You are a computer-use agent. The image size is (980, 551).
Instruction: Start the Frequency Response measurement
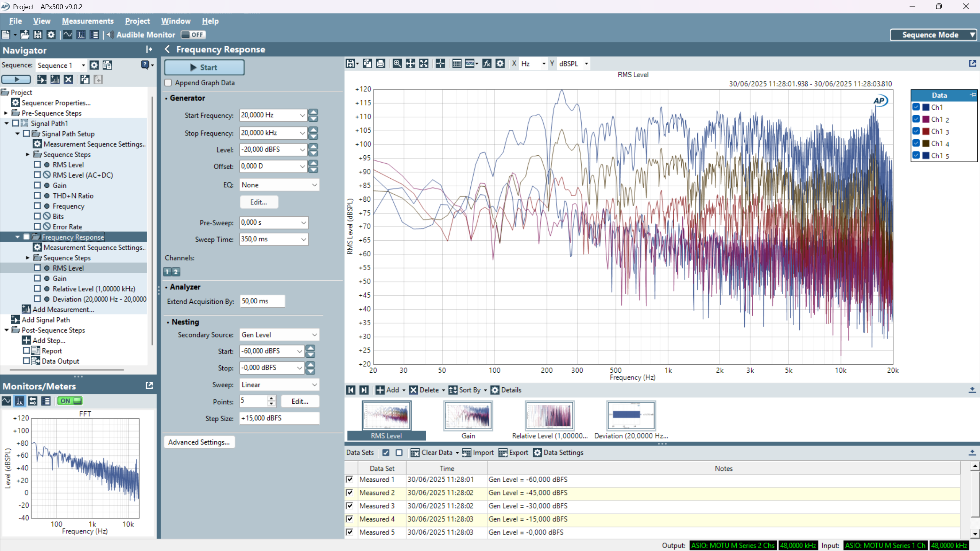click(x=204, y=67)
